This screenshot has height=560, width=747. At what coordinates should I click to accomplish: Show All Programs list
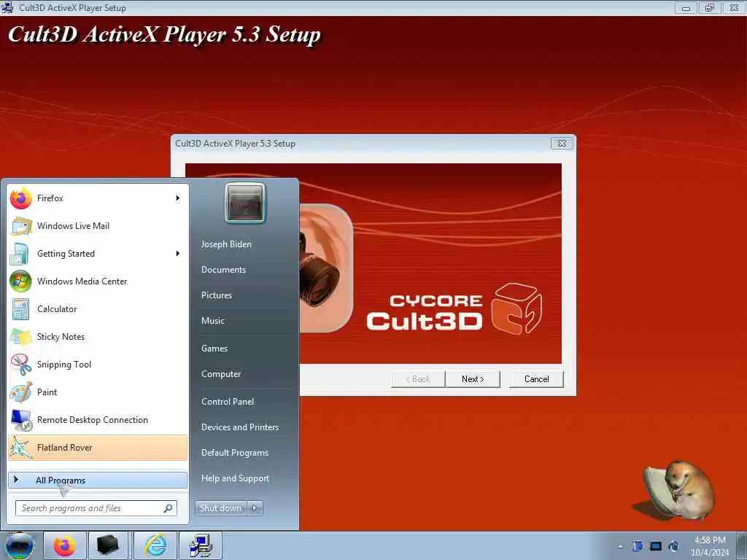(x=98, y=480)
